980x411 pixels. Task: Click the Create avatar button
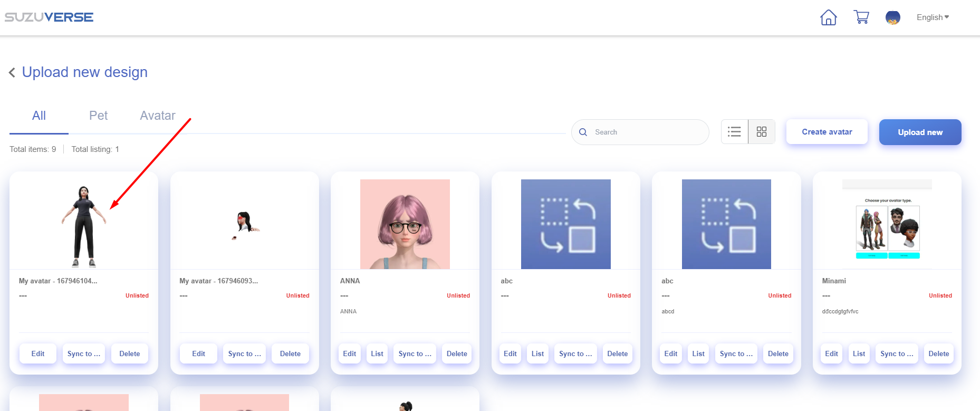pos(827,132)
